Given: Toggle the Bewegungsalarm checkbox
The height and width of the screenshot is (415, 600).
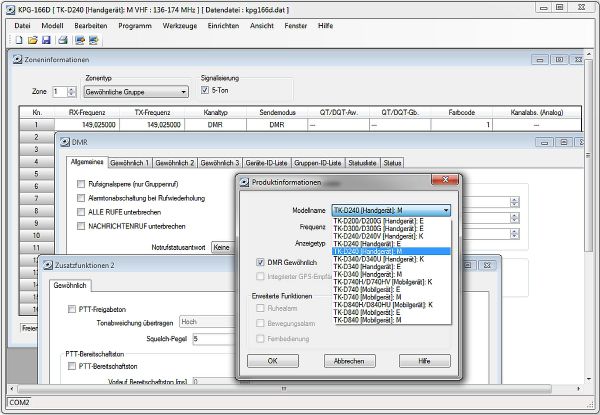Looking at the screenshot, I should pos(260,323).
